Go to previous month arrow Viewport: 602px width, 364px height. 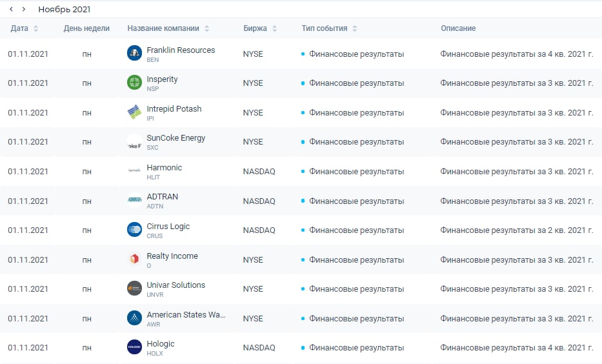(11, 9)
